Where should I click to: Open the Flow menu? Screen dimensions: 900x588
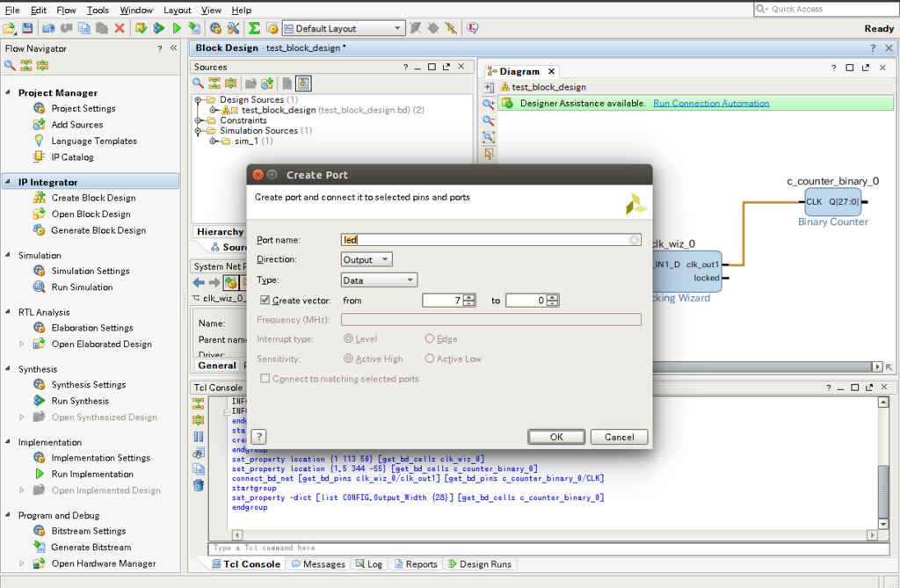pyautogui.click(x=66, y=10)
